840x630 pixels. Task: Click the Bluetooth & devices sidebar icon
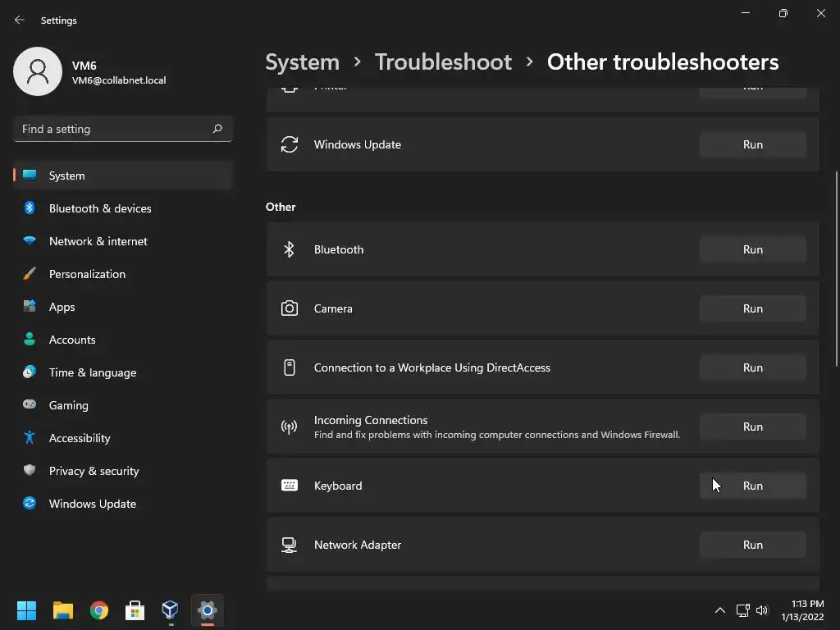[30, 208]
